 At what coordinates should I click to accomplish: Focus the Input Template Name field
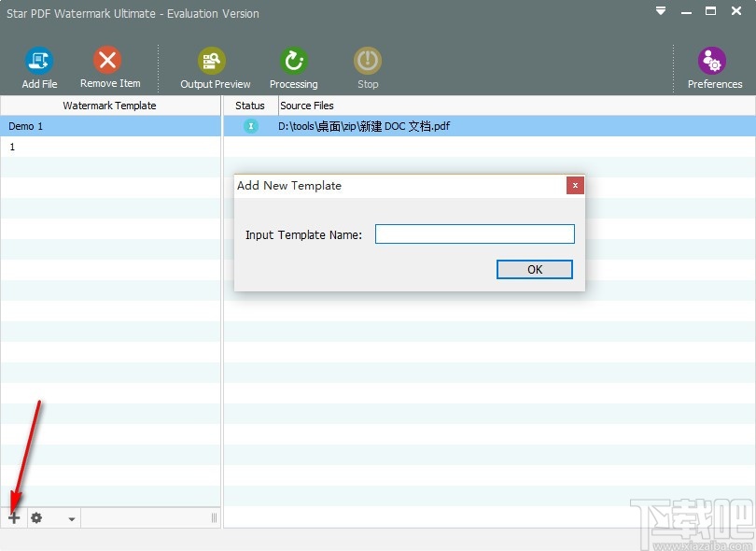pos(475,234)
